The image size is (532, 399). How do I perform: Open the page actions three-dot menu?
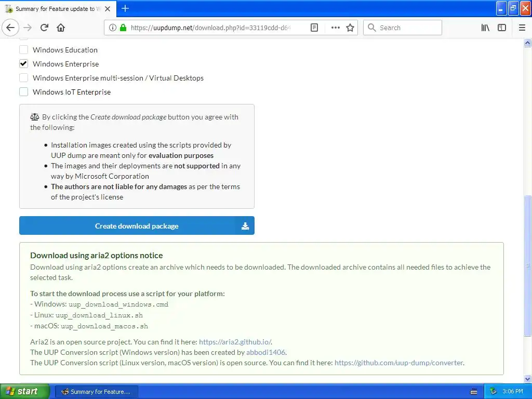[x=335, y=28]
